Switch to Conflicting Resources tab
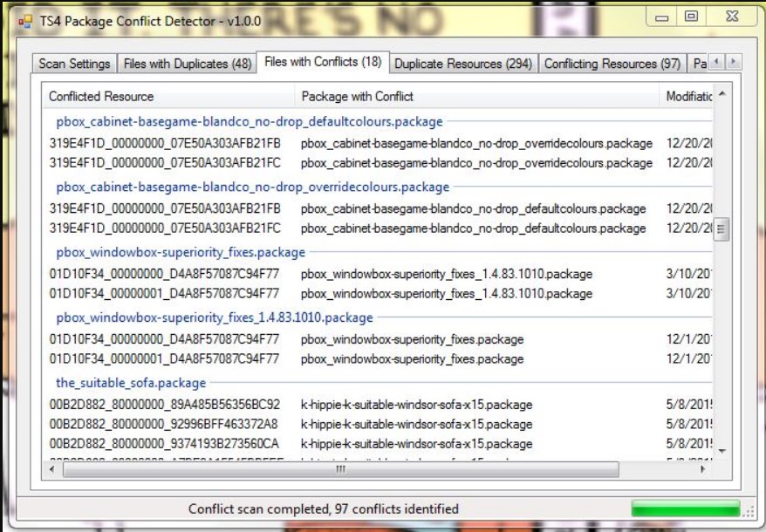The image size is (766, 532). [612, 64]
